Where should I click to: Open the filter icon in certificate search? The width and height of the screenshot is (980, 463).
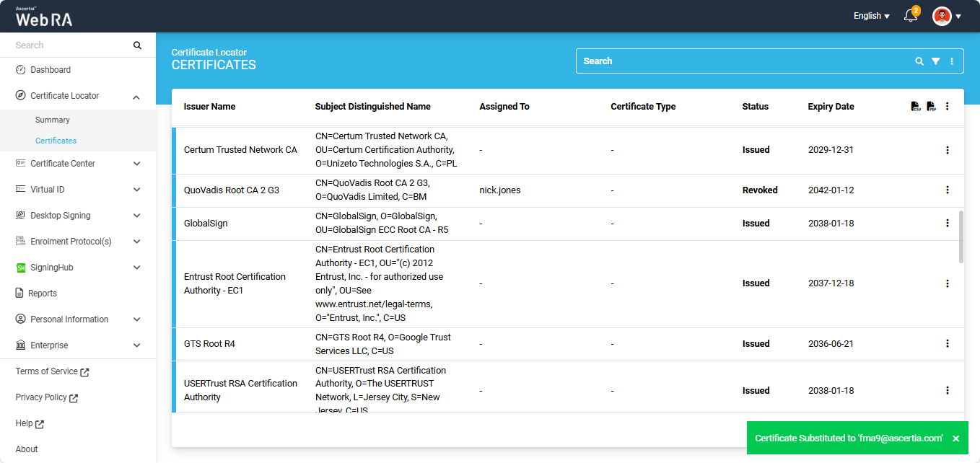[935, 61]
